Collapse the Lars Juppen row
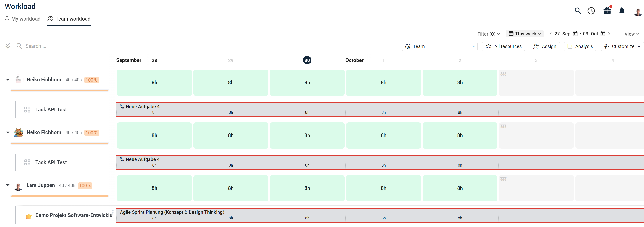The image size is (644, 227). pyautogui.click(x=8, y=185)
